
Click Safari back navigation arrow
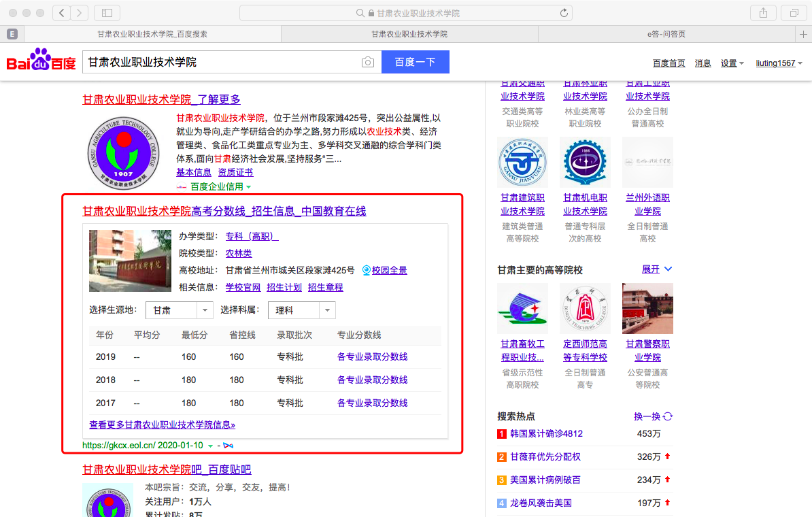(x=61, y=13)
